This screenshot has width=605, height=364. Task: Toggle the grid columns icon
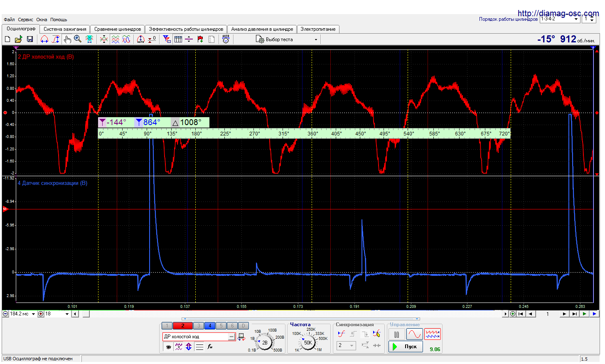tap(178, 39)
